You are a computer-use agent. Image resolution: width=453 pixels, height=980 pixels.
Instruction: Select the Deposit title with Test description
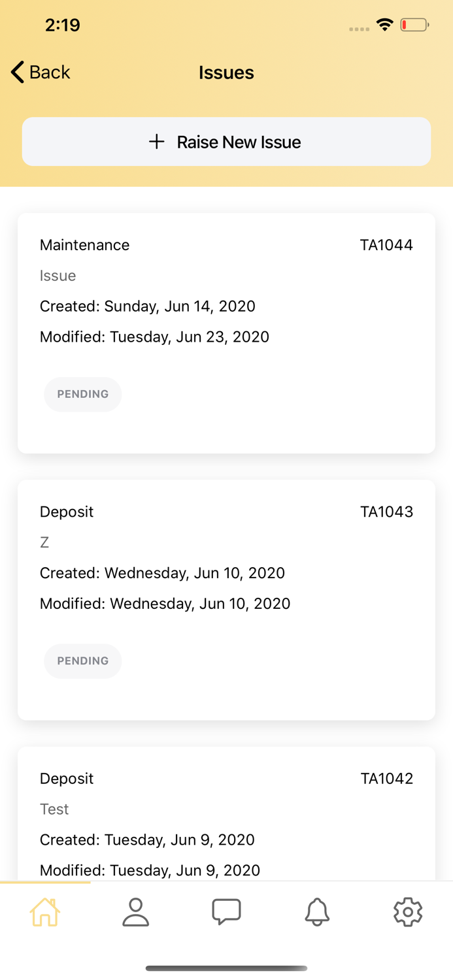point(67,779)
